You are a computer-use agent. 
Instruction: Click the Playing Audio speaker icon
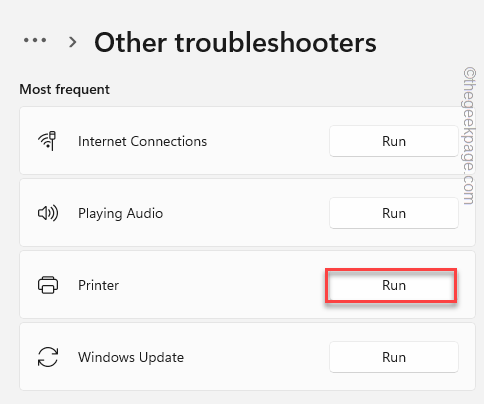click(48, 213)
